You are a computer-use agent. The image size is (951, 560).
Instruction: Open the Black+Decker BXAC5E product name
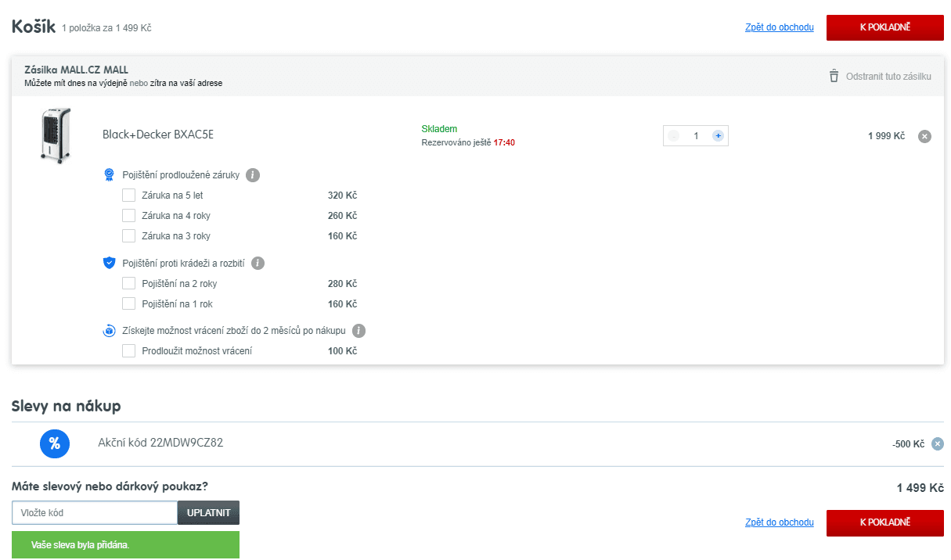[158, 135]
